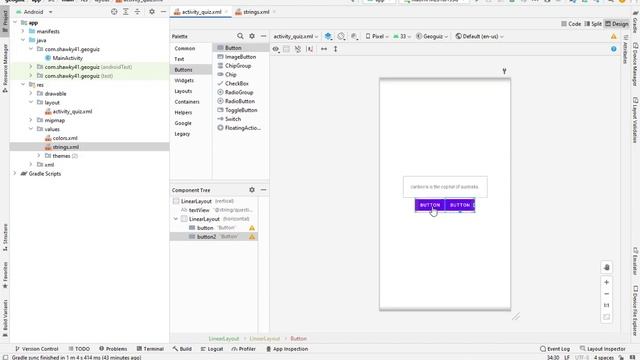This screenshot has height=360, width=640.
Task: Open Geoquiz theme dropdown
Action: click(431, 36)
